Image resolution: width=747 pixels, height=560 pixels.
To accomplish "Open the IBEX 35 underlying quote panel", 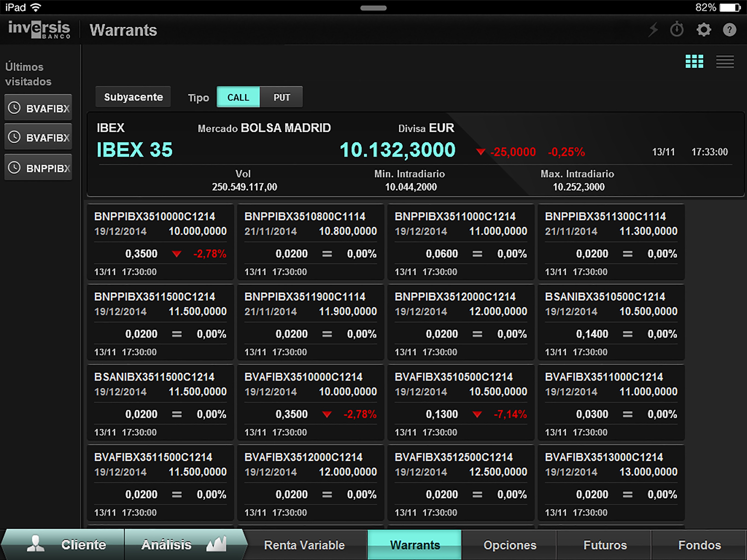I will tap(415, 154).
